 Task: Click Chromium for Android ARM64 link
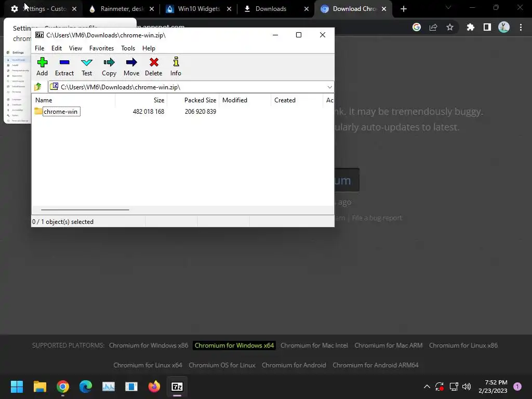376,365
